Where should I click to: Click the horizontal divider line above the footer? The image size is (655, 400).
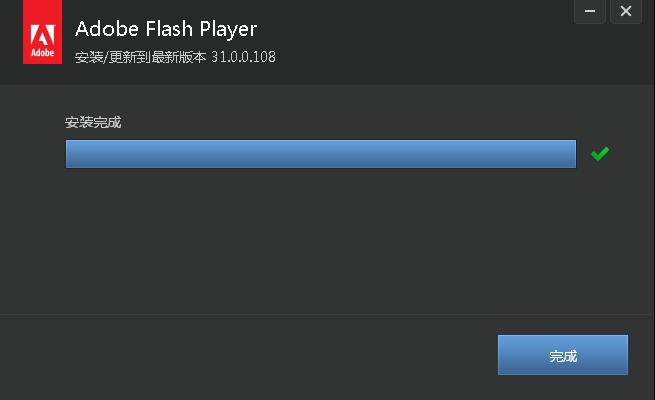(320, 315)
